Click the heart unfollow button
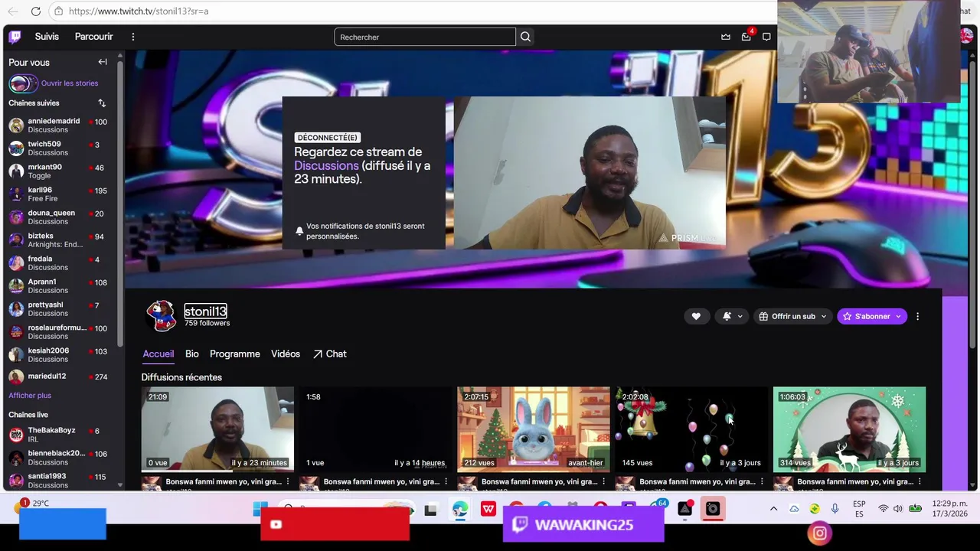980x551 pixels. pos(696,316)
